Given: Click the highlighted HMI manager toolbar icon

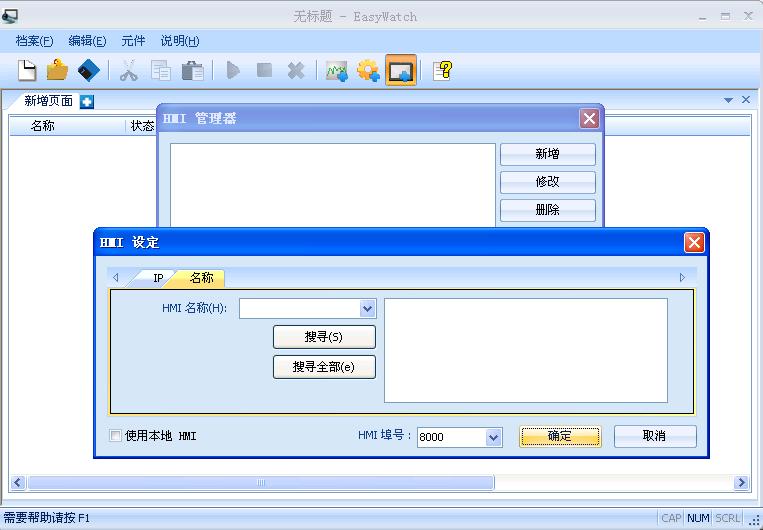Looking at the screenshot, I should click(401, 71).
